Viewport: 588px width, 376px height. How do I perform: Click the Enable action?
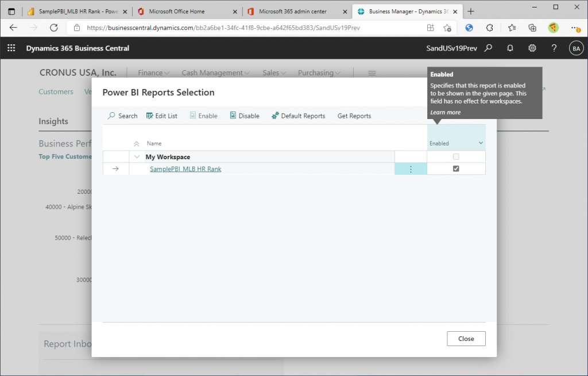pyautogui.click(x=204, y=116)
